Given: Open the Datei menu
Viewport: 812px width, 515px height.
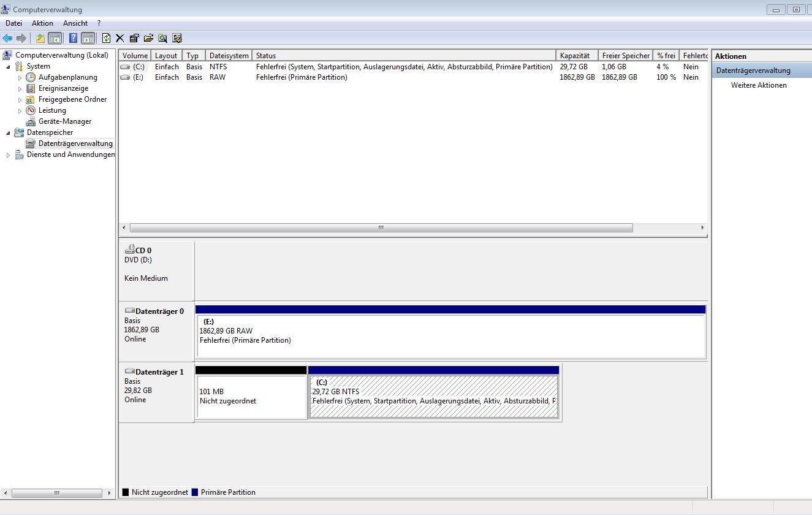Looking at the screenshot, I should 13,23.
